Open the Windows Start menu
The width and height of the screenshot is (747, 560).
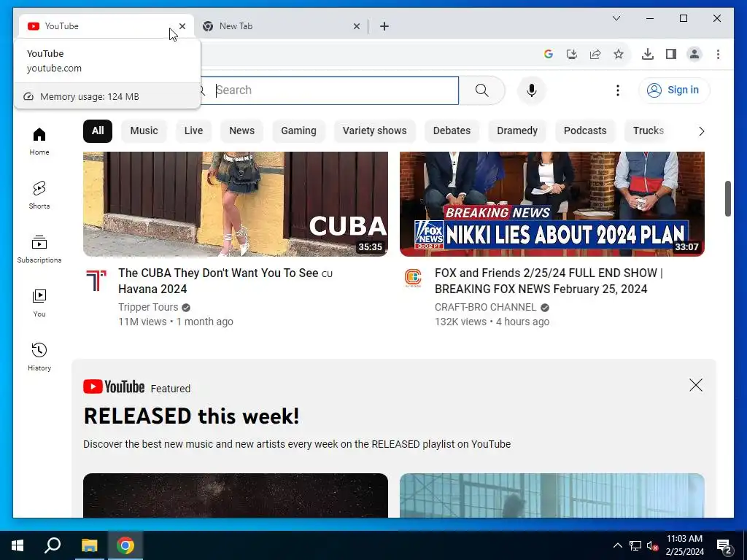pyautogui.click(x=18, y=545)
